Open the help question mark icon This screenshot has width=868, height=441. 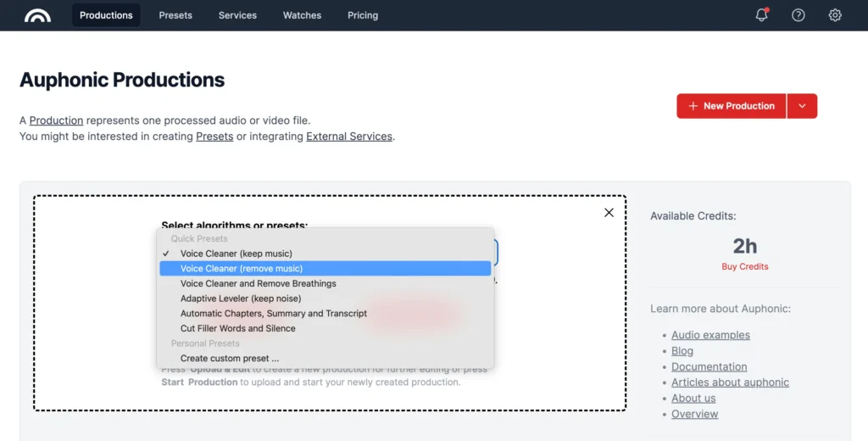[798, 15]
